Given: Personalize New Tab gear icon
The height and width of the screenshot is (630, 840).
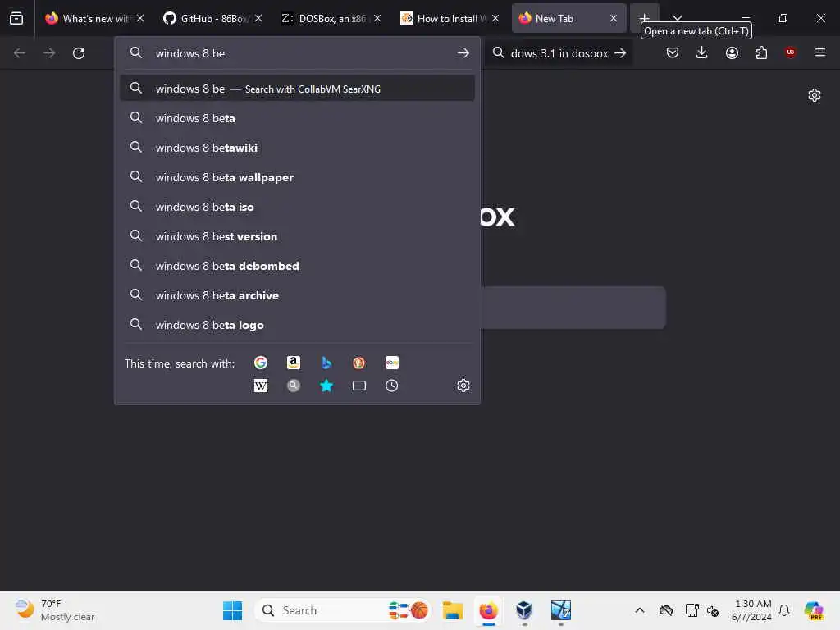Looking at the screenshot, I should click(x=815, y=95).
